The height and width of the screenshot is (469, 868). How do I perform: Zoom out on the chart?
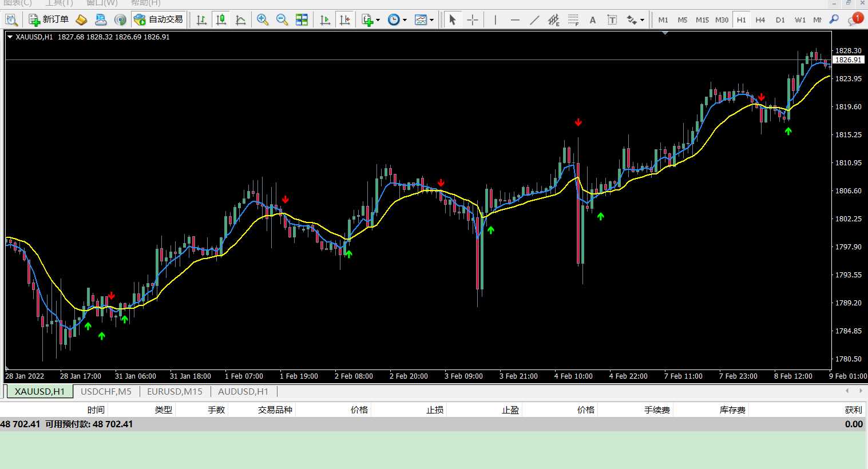tap(282, 20)
